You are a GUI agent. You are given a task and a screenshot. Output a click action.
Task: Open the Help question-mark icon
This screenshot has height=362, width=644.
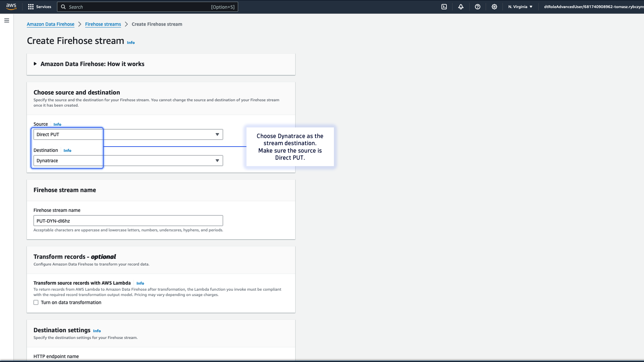(477, 6)
